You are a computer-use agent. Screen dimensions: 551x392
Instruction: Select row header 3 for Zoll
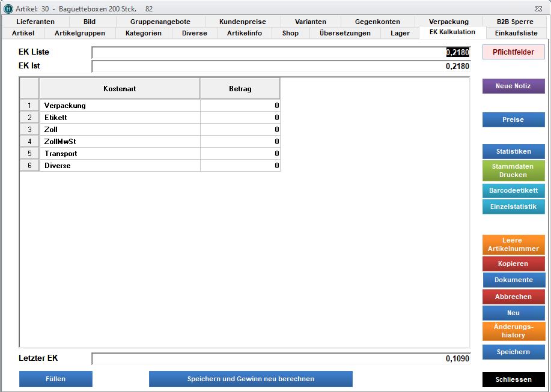click(29, 130)
